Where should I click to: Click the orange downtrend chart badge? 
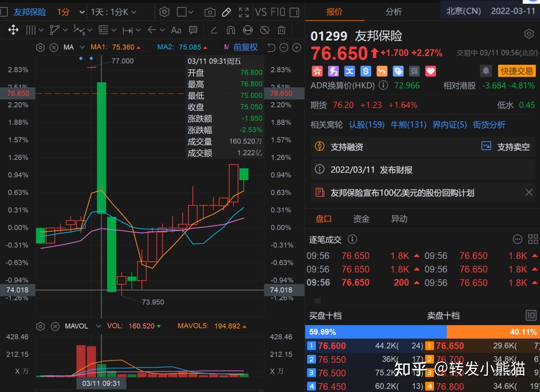click(382, 71)
